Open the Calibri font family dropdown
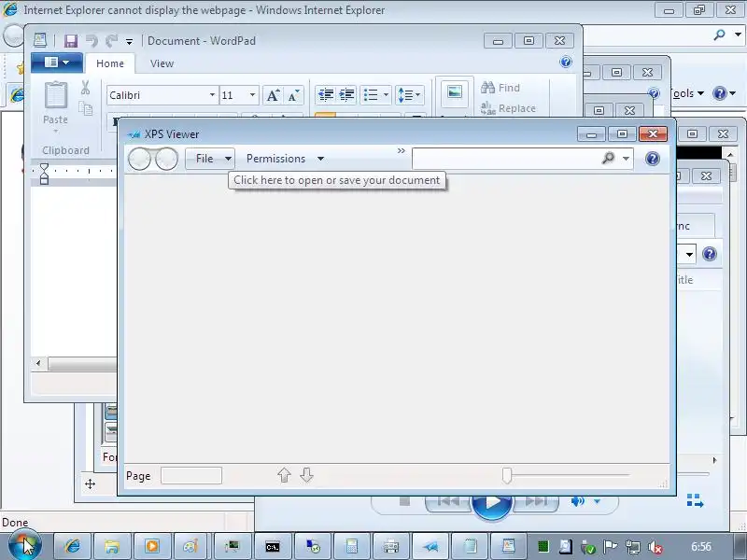The image size is (747, 560). point(212,95)
